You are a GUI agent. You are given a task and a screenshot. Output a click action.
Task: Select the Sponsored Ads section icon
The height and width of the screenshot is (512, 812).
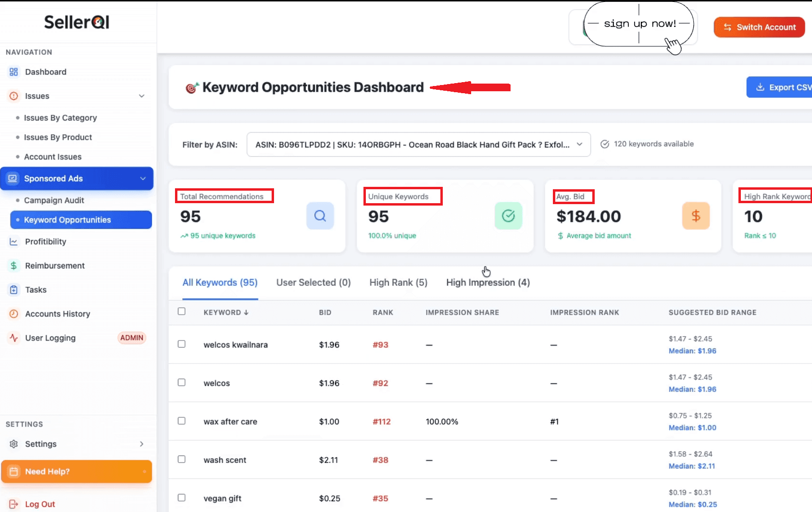[12, 178]
